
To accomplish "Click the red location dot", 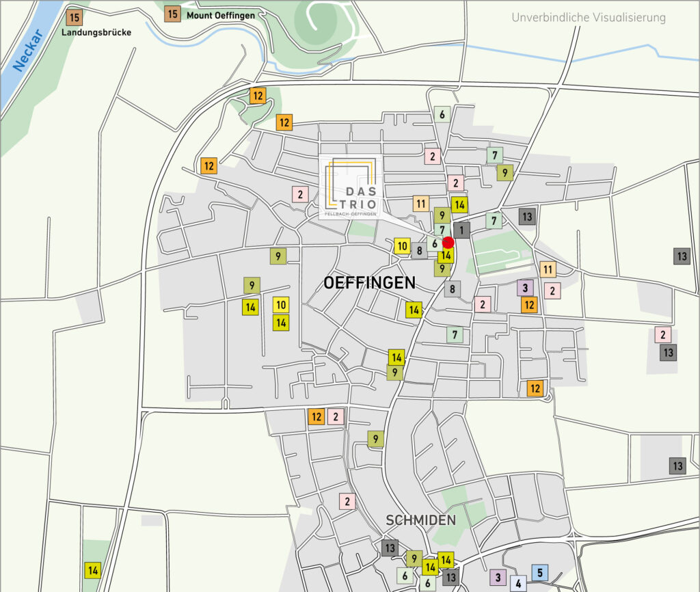I will (x=448, y=242).
